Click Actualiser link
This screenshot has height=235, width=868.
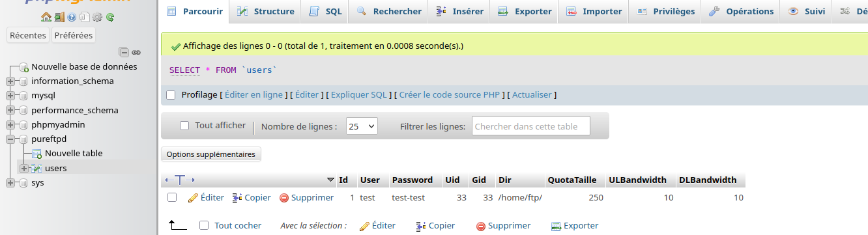pyautogui.click(x=532, y=95)
